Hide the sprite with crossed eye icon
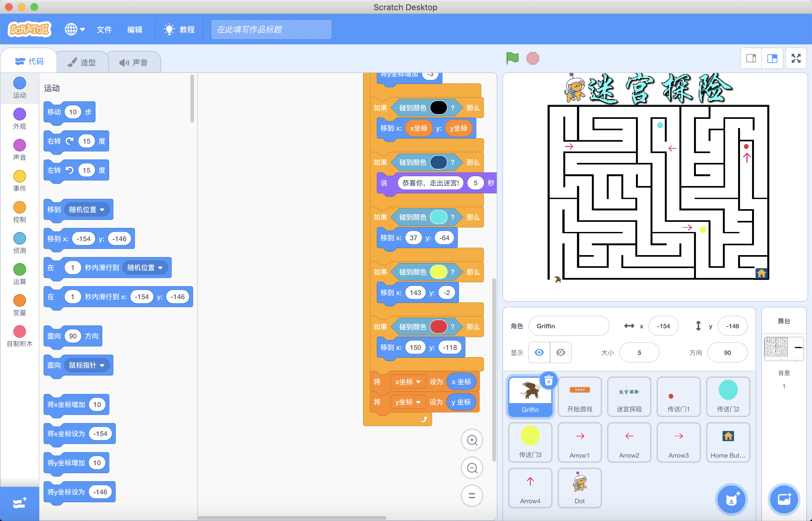The height and width of the screenshot is (521, 812). coord(561,352)
